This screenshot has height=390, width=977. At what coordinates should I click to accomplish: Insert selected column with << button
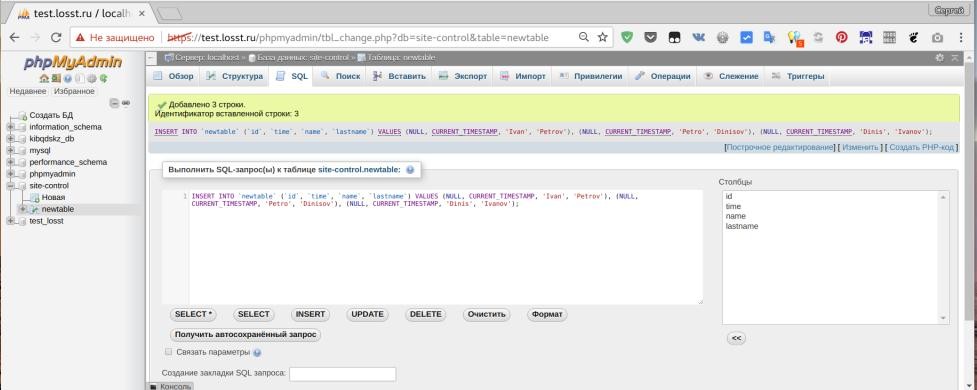point(736,338)
